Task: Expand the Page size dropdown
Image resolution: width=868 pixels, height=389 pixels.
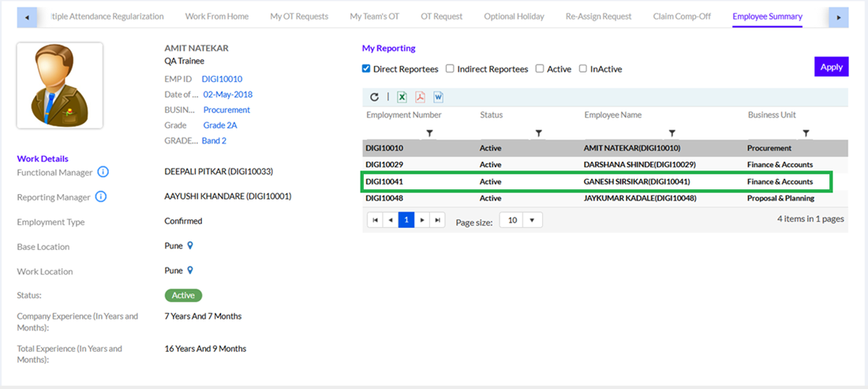Action: click(x=532, y=221)
